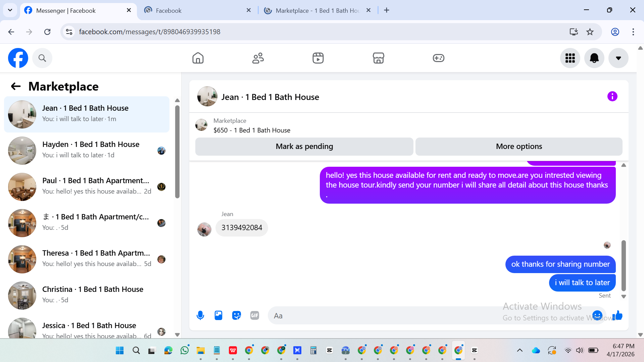Open the Windows Start menu
The image size is (644, 362).
pos(120,351)
